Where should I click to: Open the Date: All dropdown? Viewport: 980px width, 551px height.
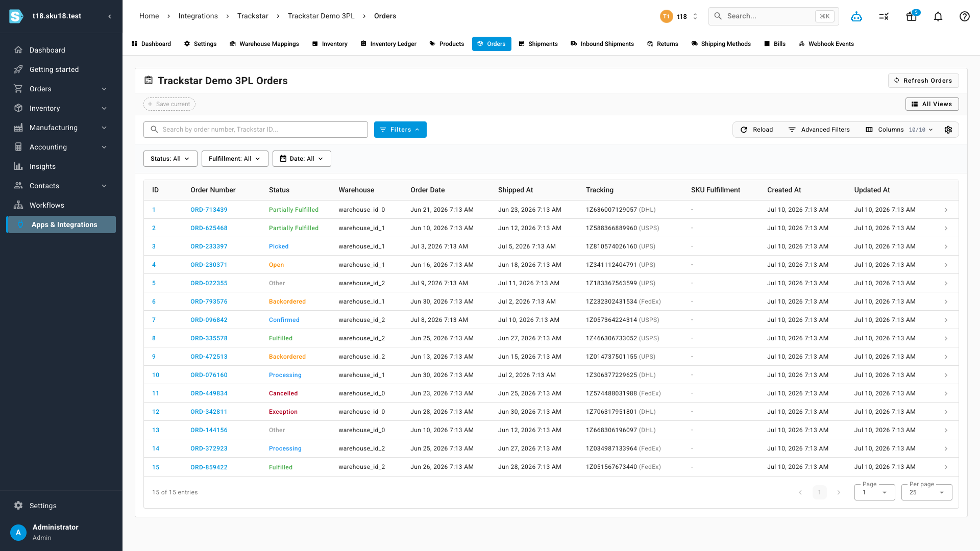tap(302, 159)
